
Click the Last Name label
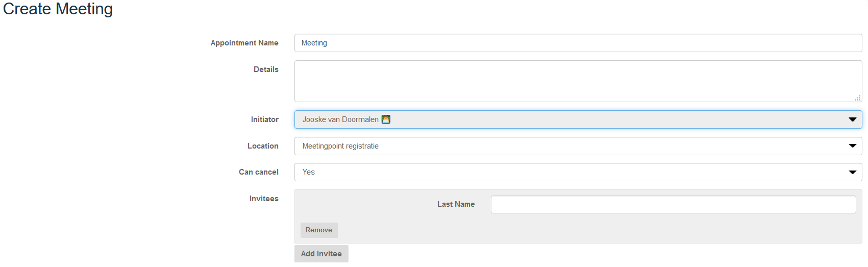point(456,204)
